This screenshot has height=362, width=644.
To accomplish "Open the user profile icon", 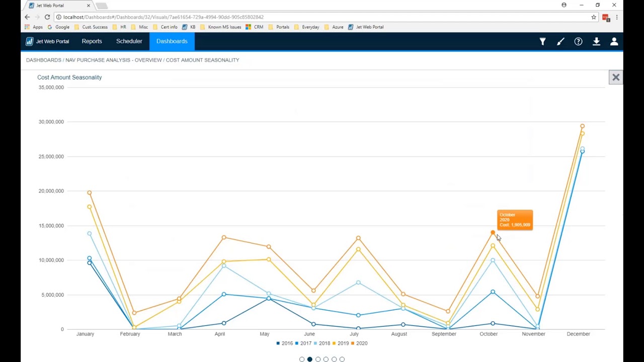I will [614, 42].
